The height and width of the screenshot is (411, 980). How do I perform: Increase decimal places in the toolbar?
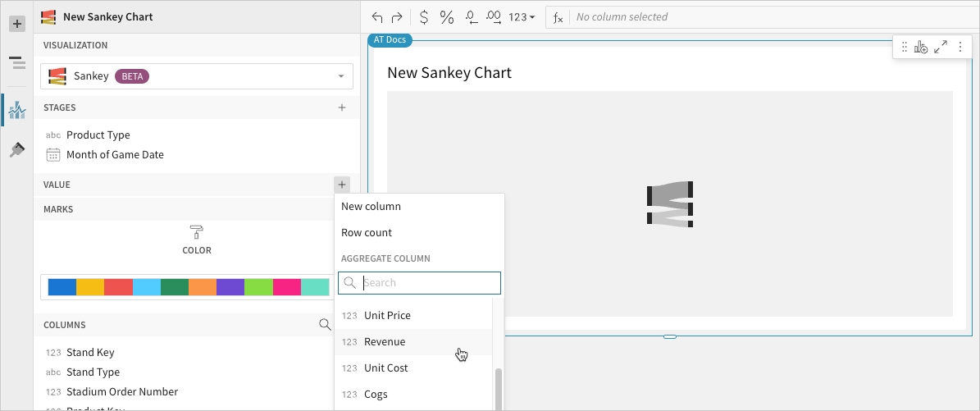494,16
